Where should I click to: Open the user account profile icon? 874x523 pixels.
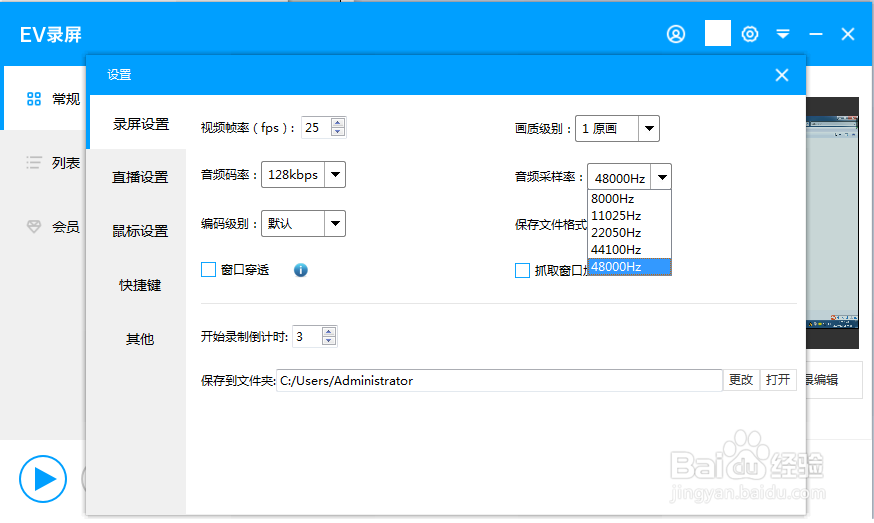[676, 35]
